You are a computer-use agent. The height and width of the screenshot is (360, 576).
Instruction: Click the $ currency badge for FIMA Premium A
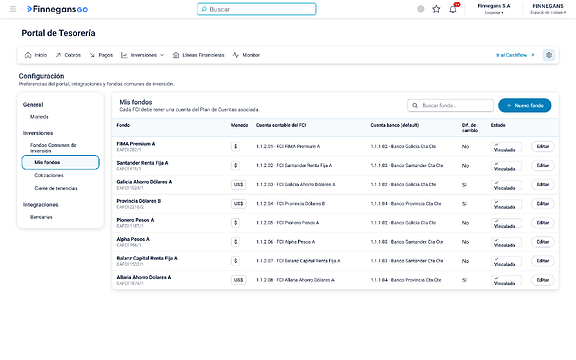point(235,147)
